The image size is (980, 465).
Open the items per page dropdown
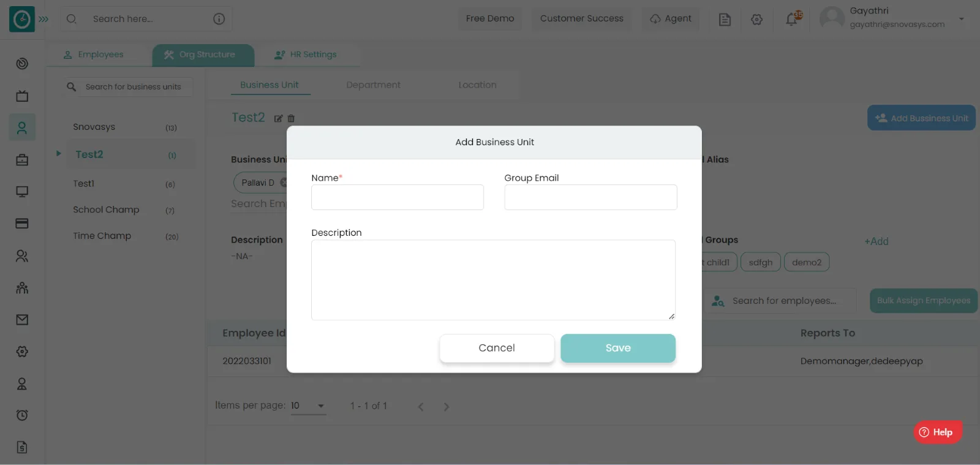click(x=308, y=406)
